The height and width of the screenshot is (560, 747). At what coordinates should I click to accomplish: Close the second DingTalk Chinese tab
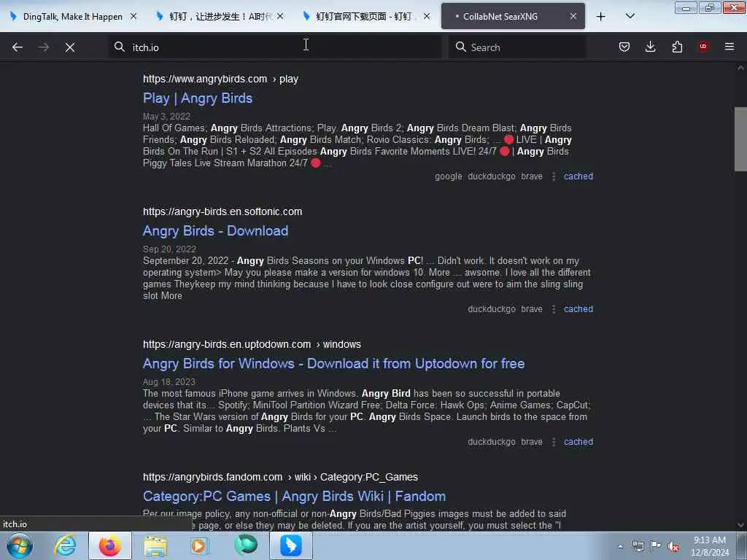tap(280, 16)
